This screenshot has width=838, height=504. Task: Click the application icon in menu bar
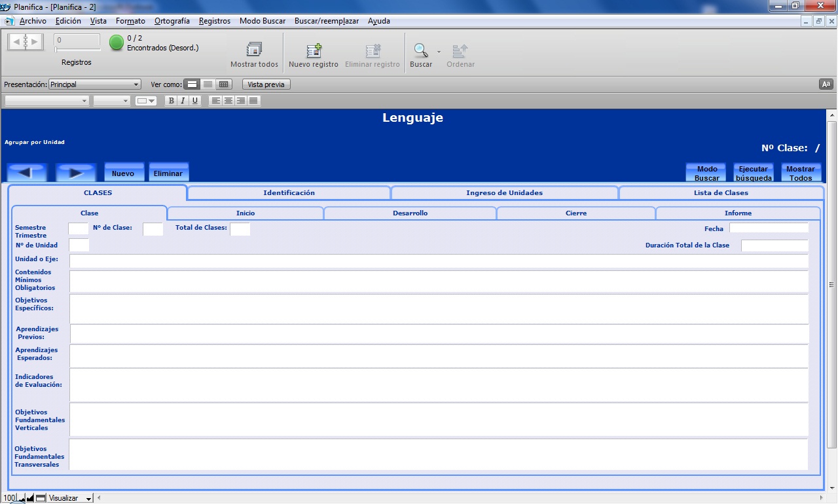pyautogui.click(x=9, y=21)
